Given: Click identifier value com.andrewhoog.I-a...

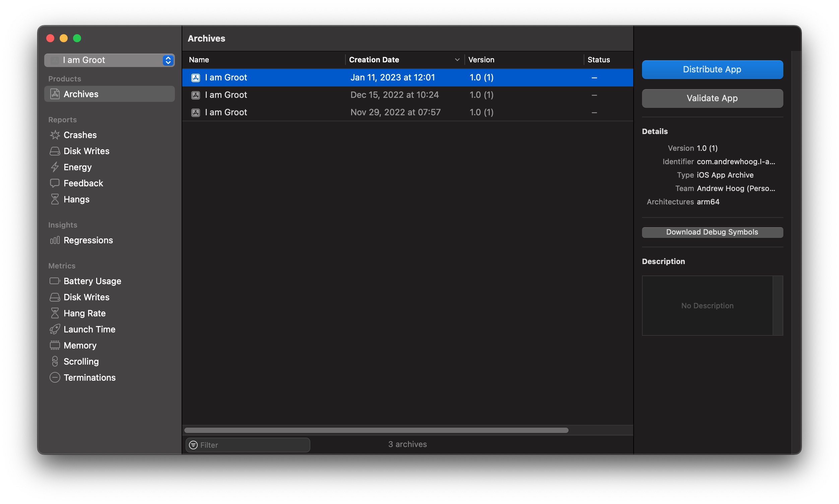Looking at the screenshot, I should click(x=736, y=162).
